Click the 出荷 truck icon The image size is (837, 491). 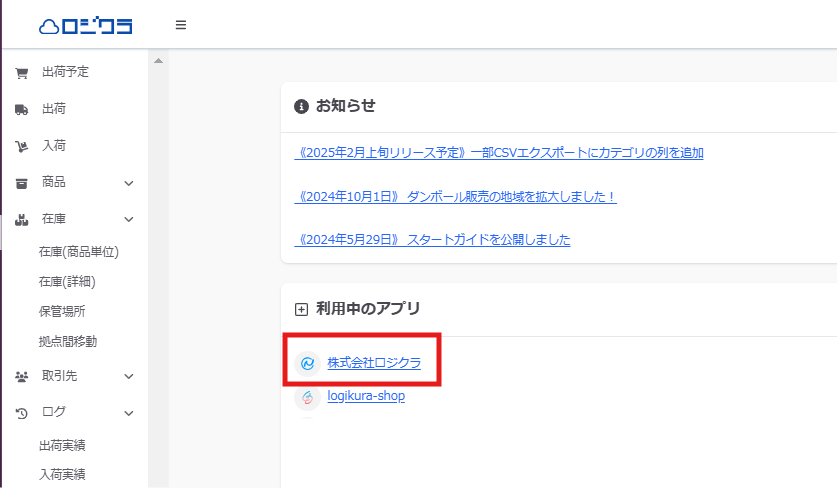pyautogui.click(x=21, y=109)
